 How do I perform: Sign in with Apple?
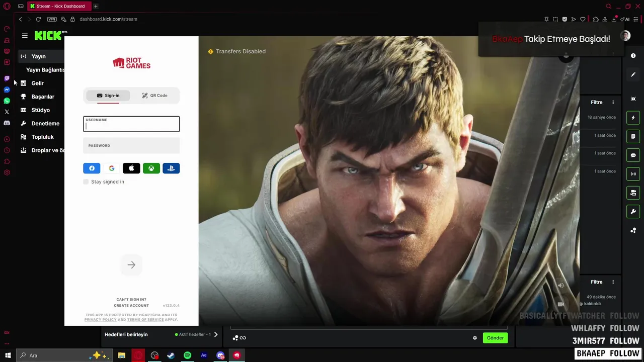(131, 168)
